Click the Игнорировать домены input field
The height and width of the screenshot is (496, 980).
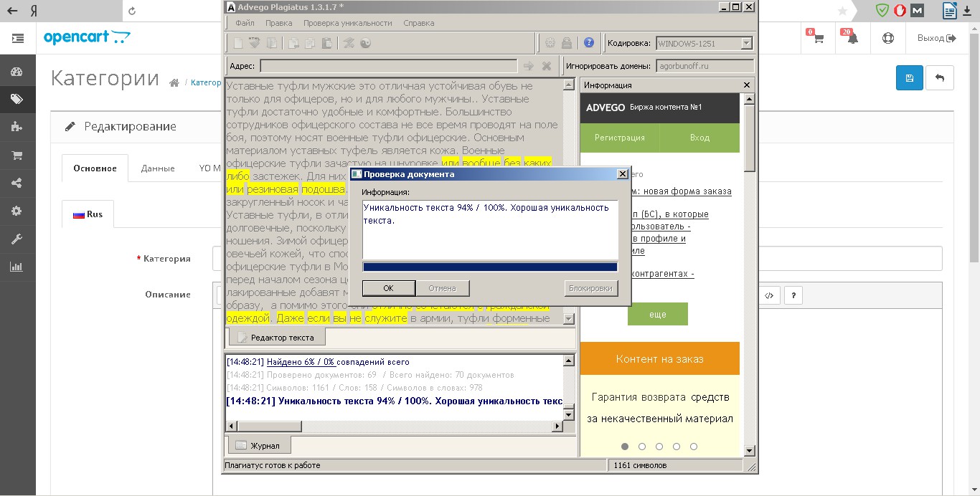click(x=705, y=66)
